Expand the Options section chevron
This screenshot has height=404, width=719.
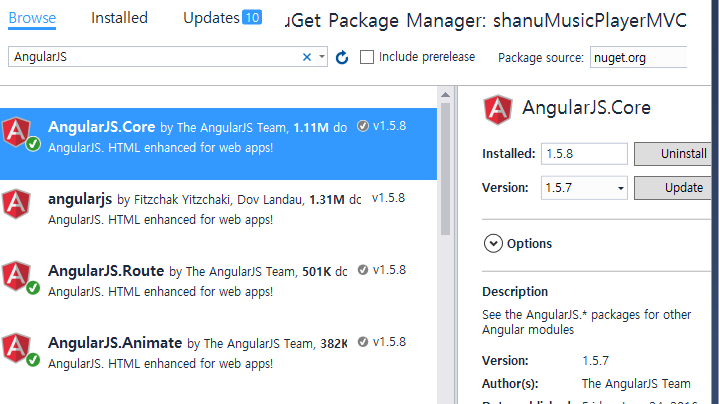[493, 244]
